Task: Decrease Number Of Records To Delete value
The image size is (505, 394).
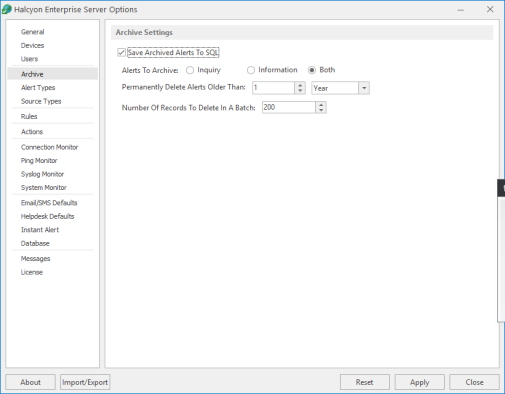Action: click(321, 110)
